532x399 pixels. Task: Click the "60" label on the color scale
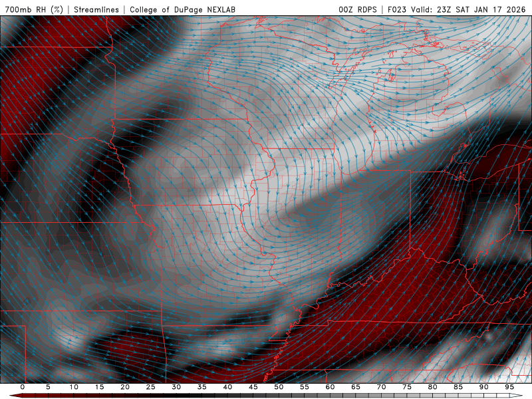(x=330, y=387)
